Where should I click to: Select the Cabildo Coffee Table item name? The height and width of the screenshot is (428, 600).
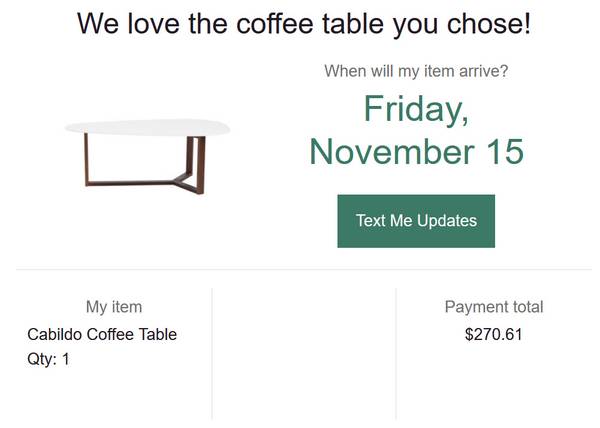coord(102,334)
